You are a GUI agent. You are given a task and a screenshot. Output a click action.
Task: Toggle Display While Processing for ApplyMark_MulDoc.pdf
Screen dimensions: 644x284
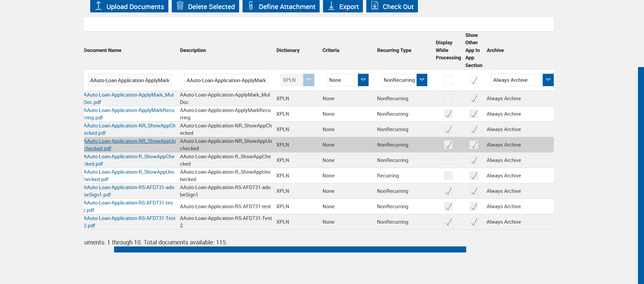(448, 99)
